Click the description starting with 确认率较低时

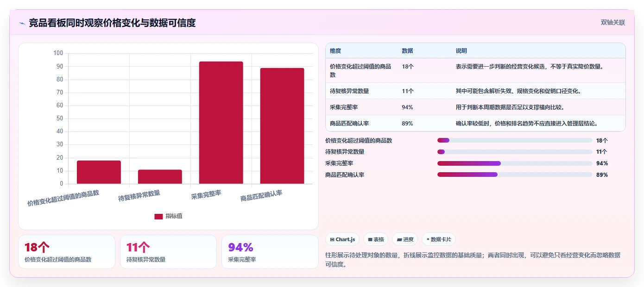tap(526, 124)
